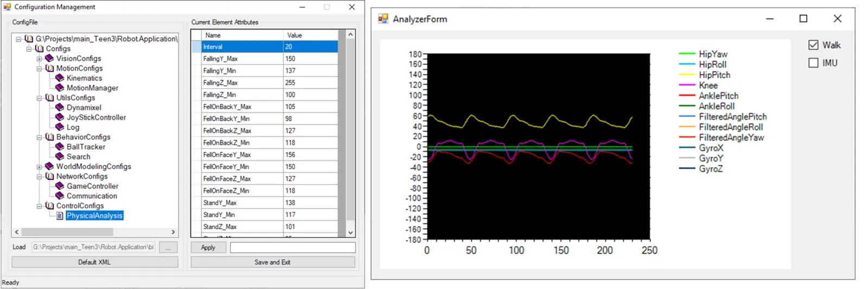Image resolution: width=868 pixels, height=289 pixels.
Task: Click the Search book icon
Action: (60, 156)
